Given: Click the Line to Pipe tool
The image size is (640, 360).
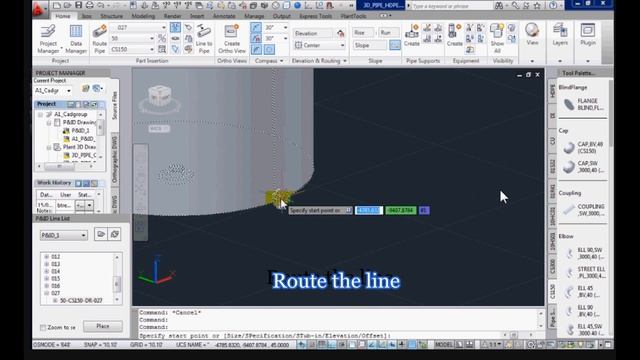Looking at the screenshot, I should [204, 38].
